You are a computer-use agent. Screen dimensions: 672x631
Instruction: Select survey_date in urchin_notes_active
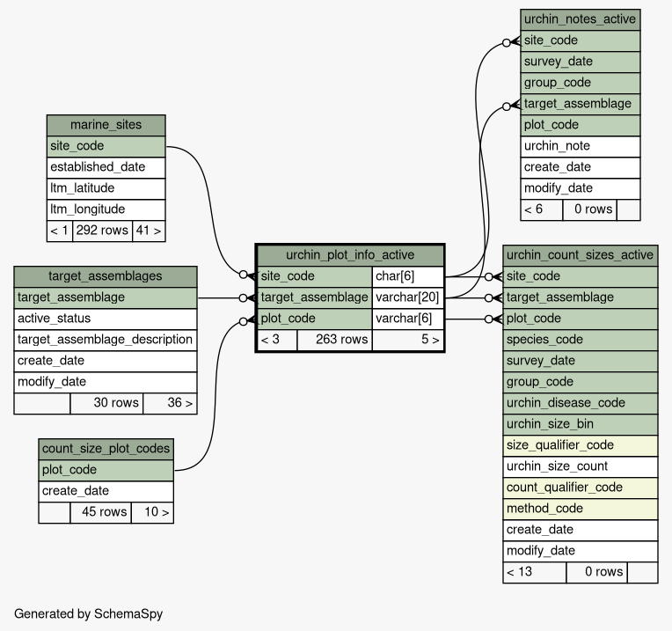[x=581, y=62]
